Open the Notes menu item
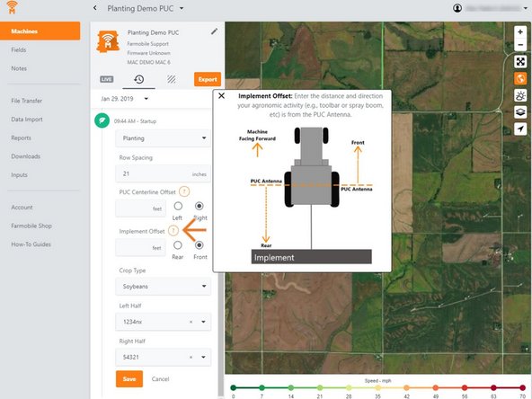The image size is (532, 399). tap(19, 68)
